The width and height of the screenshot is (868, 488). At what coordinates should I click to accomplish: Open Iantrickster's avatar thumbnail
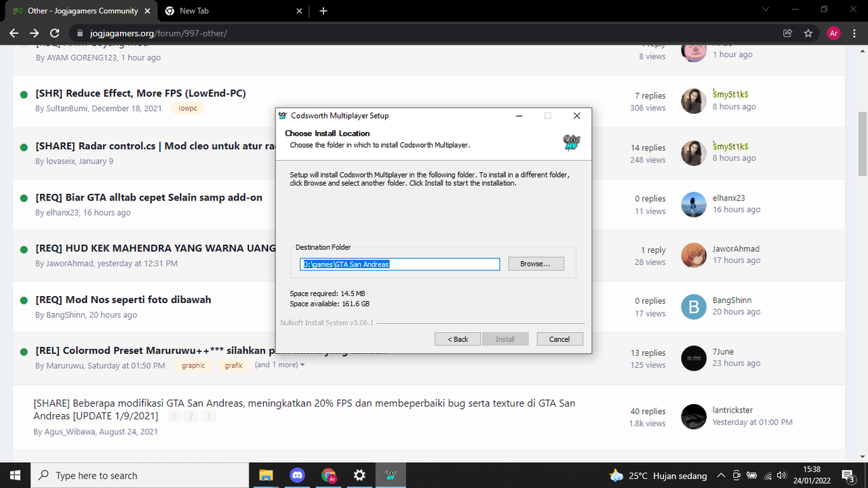(694, 417)
